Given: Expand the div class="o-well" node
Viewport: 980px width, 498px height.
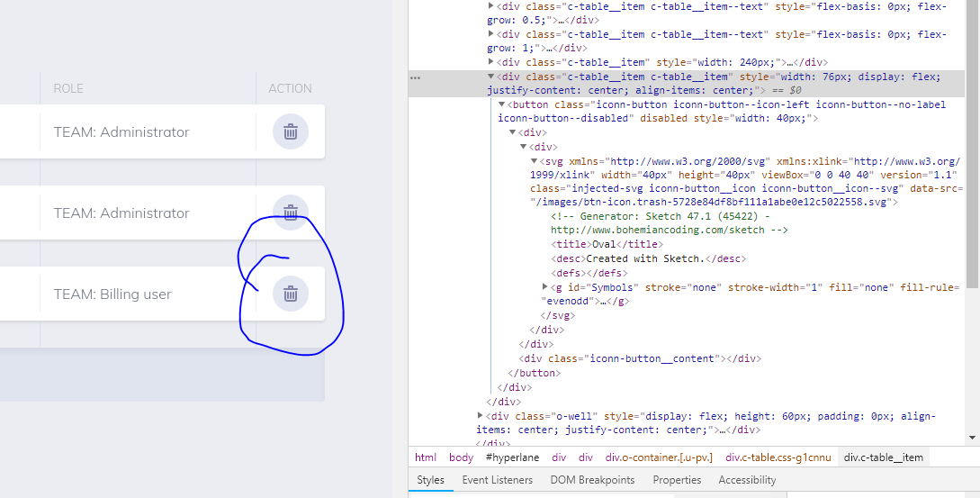Looking at the screenshot, I should [480, 415].
